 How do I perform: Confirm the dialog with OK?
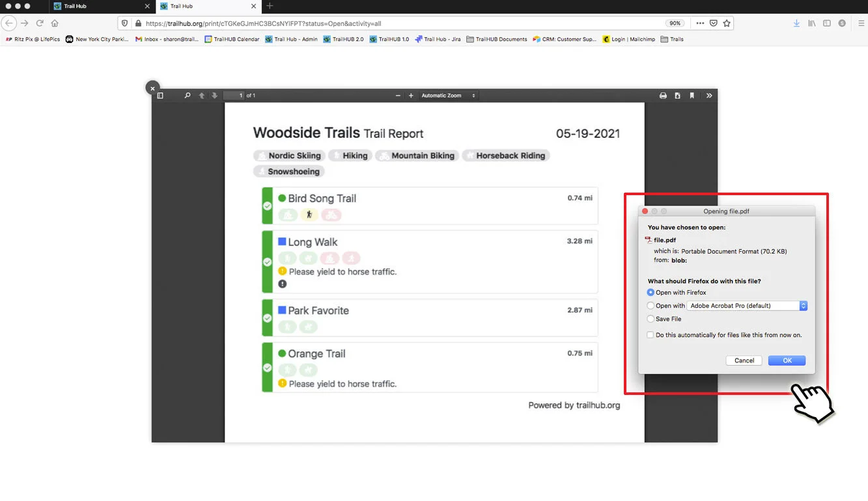point(787,360)
